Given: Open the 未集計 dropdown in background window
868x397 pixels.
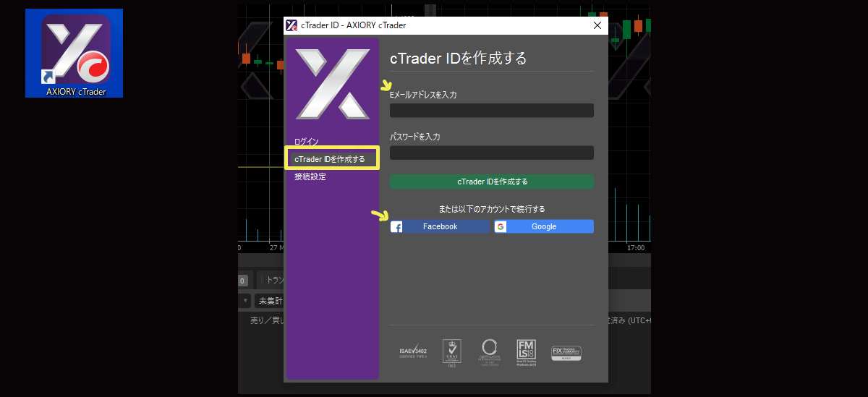Looking at the screenshot, I should pyautogui.click(x=269, y=301).
